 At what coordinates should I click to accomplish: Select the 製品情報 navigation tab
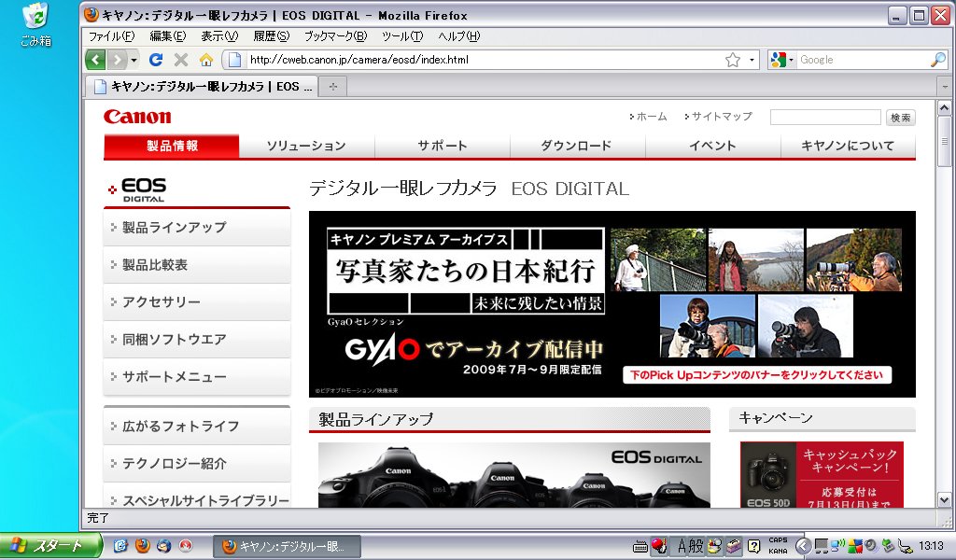pos(172,146)
